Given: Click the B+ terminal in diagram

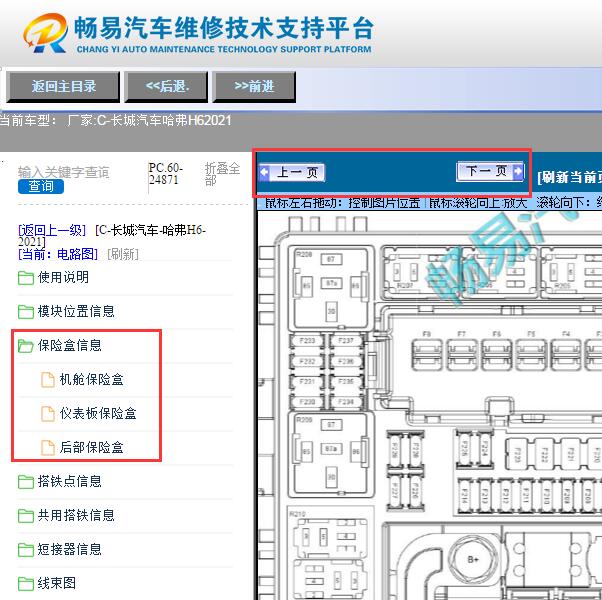Looking at the screenshot, I should pyautogui.click(x=473, y=560).
